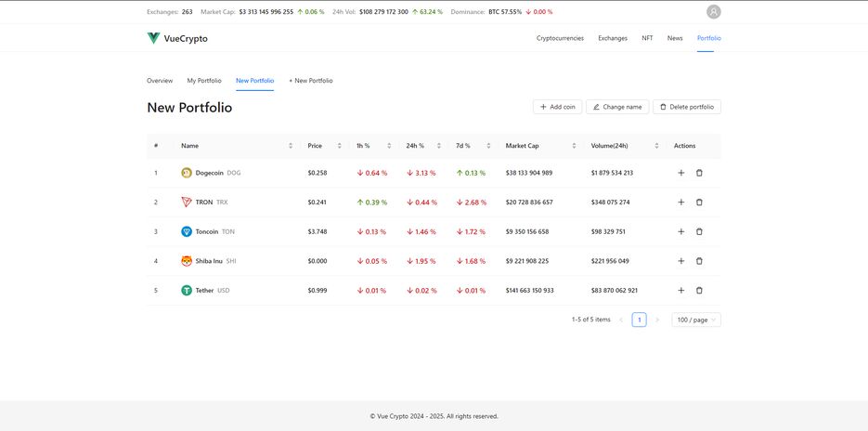868x431 pixels.
Task: Go to next page arrow in pagination
Action: pos(657,320)
